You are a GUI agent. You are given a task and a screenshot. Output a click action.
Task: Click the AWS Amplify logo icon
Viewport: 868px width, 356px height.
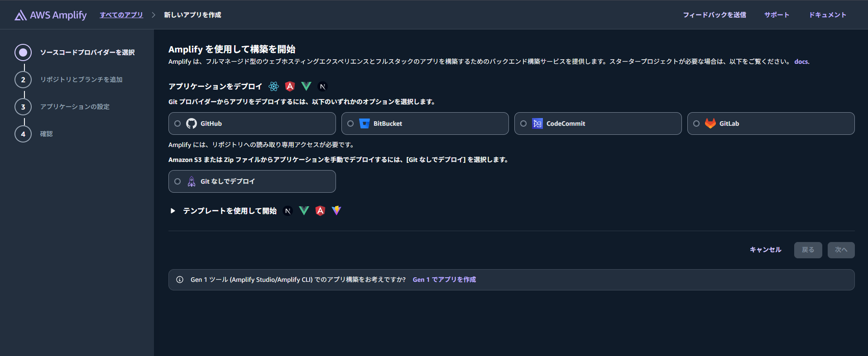pyautogui.click(x=20, y=15)
